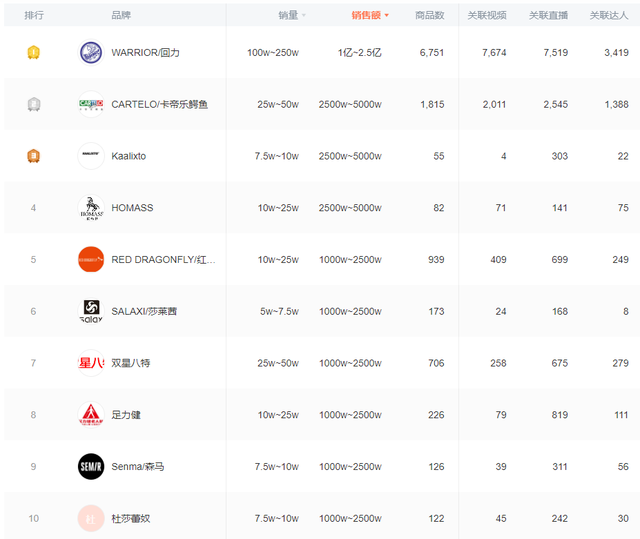
Task: Click 杜莎蕾奴 related livestreams 242
Action: [x=560, y=518]
